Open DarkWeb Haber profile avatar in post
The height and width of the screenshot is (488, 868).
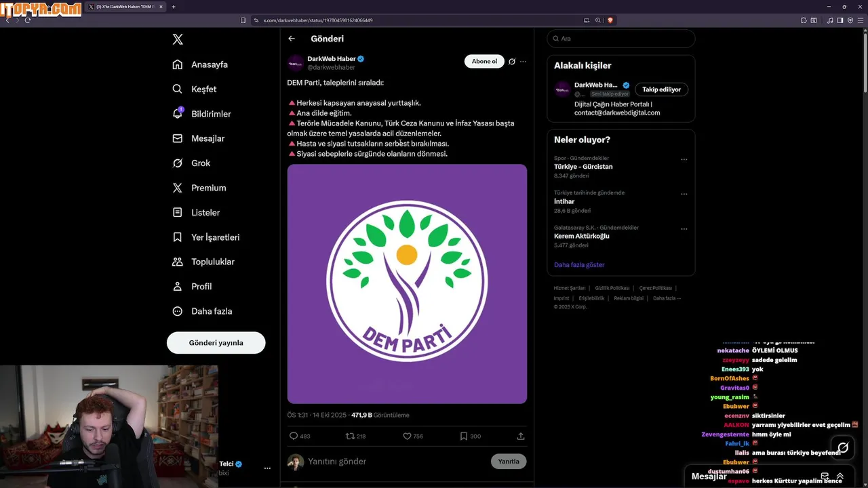(x=296, y=63)
